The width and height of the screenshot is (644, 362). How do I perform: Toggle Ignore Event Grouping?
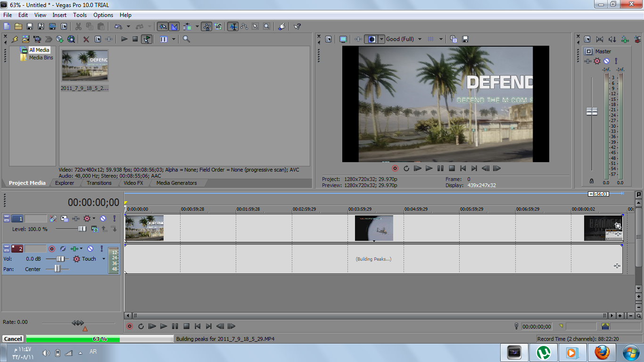(x=218, y=26)
